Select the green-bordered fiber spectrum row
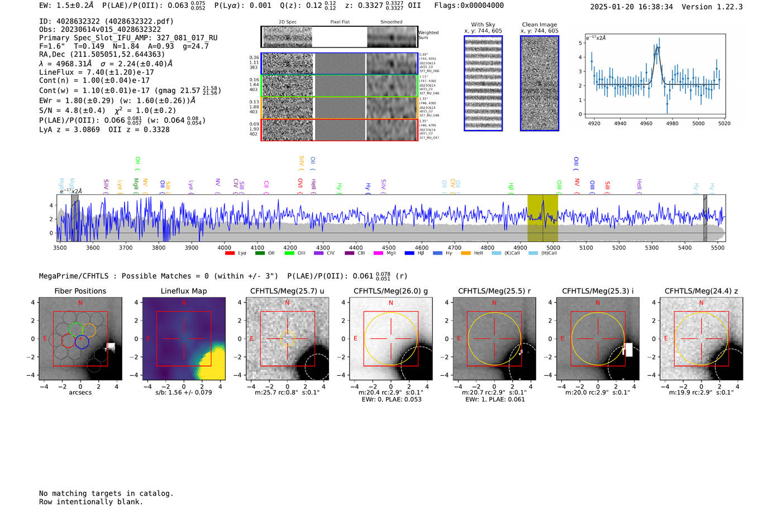The height and width of the screenshot is (532, 782). tap(340, 86)
